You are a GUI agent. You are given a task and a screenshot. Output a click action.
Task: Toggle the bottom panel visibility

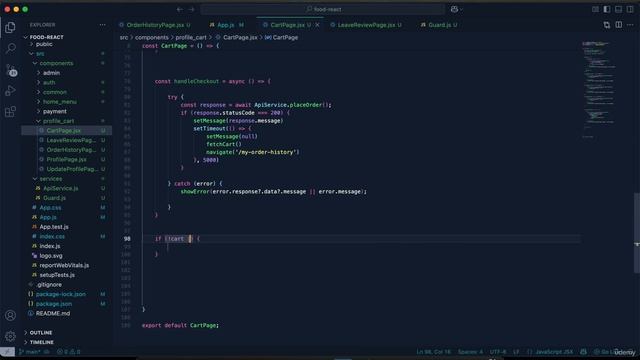[619, 9]
